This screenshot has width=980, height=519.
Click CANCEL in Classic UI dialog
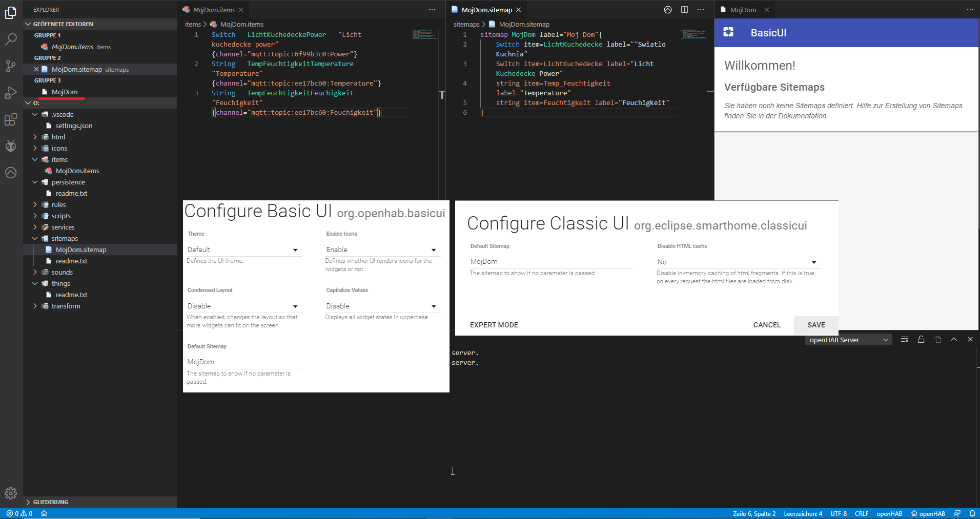pos(767,325)
